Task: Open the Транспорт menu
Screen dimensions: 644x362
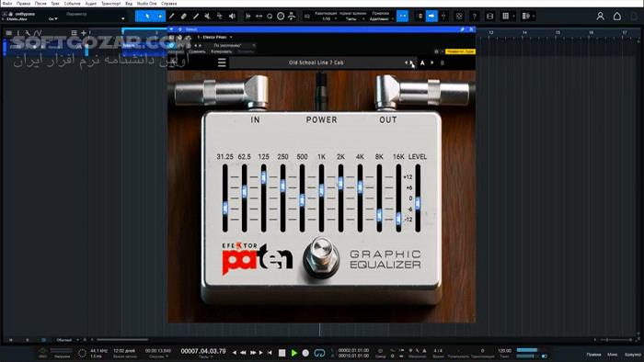Action: [111, 4]
